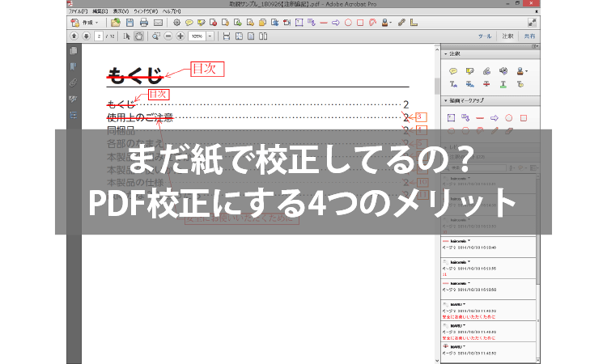607x364 pixels.
Task: Click the email envelope icon
Action: click(x=158, y=23)
